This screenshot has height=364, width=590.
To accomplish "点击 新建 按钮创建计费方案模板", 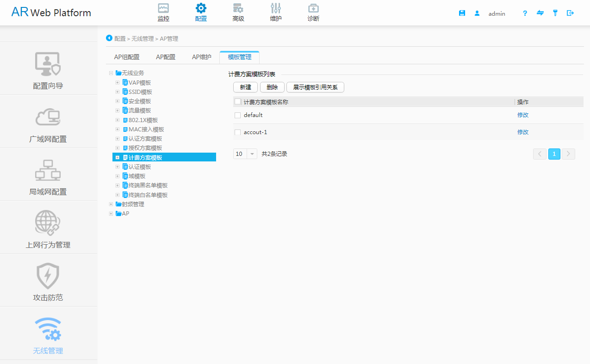I will tap(245, 87).
